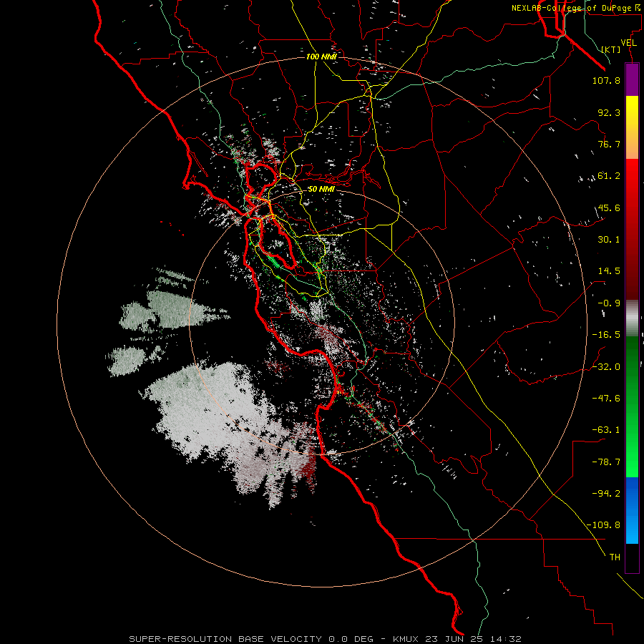Click the Super-Resolution Base Velocity footer caption

[326, 639]
